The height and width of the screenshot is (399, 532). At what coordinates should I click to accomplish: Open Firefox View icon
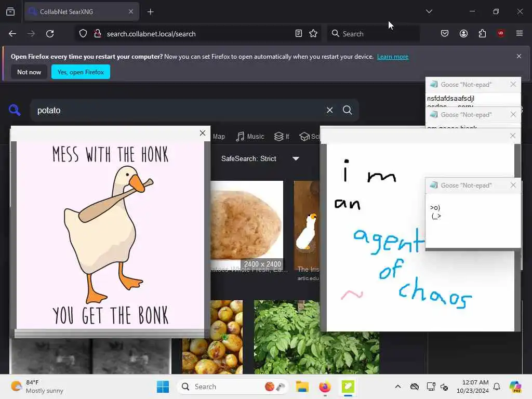pyautogui.click(x=10, y=11)
